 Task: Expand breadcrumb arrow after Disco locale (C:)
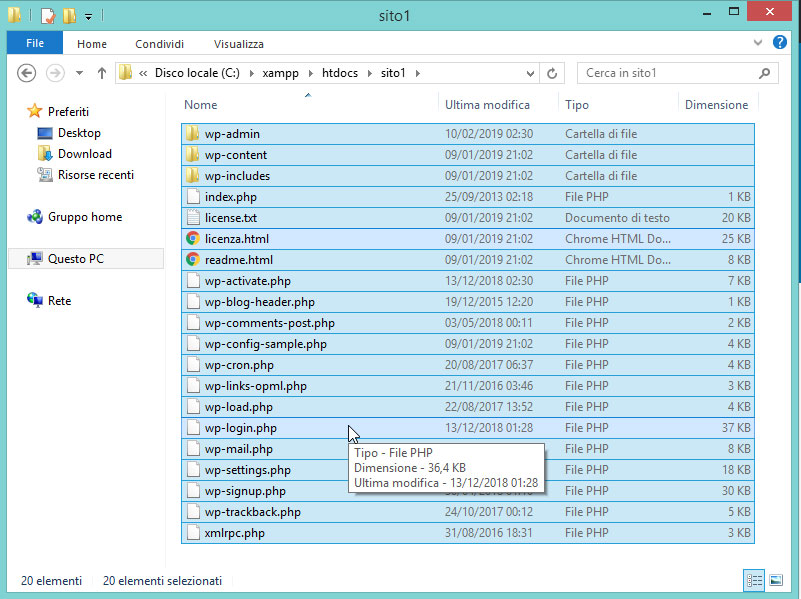pyautogui.click(x=251, y=74)
